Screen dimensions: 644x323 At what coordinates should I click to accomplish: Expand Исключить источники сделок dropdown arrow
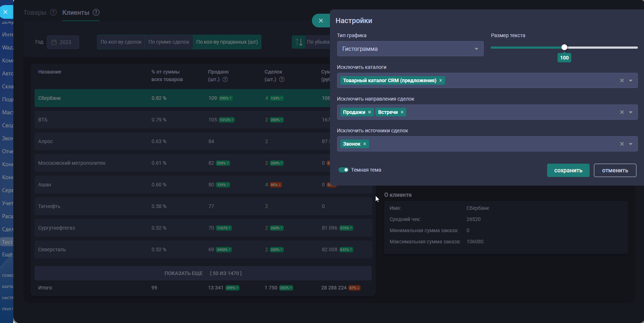[631, 144]
